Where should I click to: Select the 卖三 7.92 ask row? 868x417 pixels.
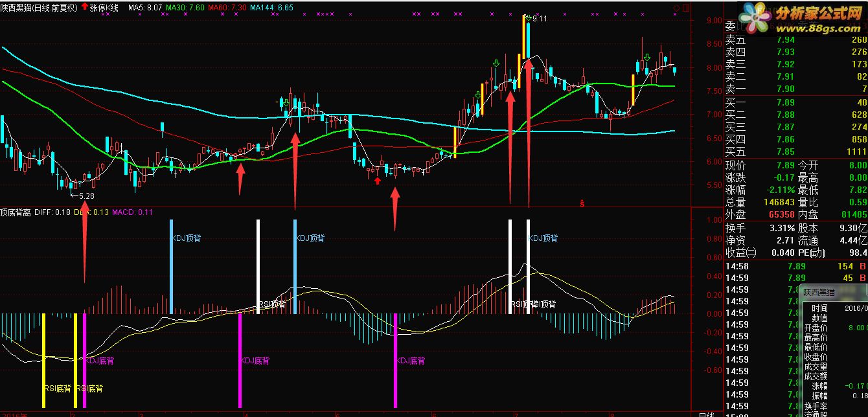click(x=795, y=64)
